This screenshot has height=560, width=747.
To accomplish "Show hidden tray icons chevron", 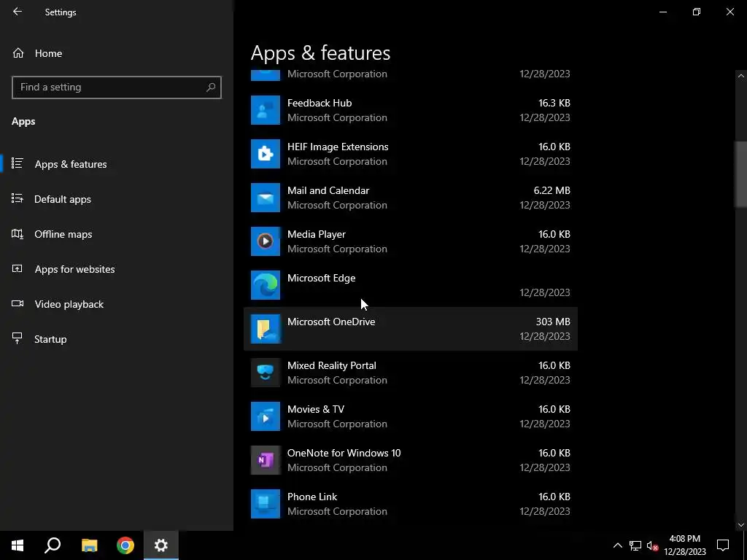I will pyautogui.click(x=617, y=545).
